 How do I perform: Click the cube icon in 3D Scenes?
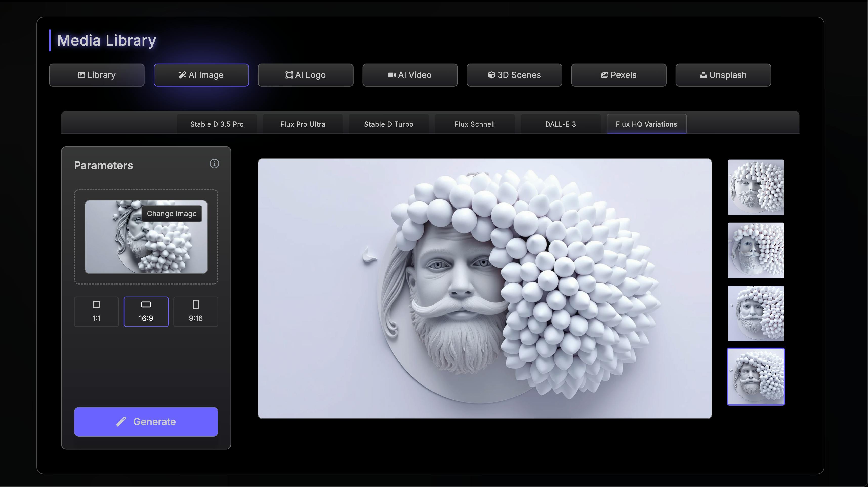(x=491, y=75)
